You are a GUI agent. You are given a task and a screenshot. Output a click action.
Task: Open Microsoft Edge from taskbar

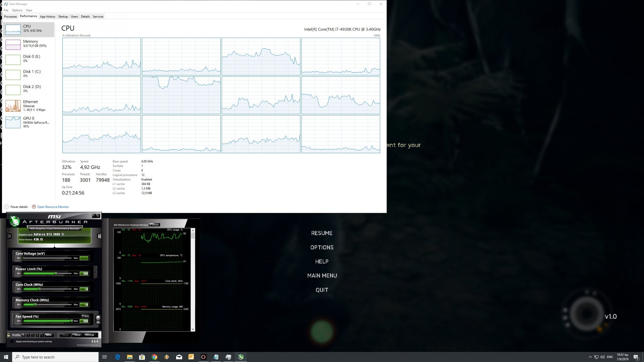tap(117, 357)
